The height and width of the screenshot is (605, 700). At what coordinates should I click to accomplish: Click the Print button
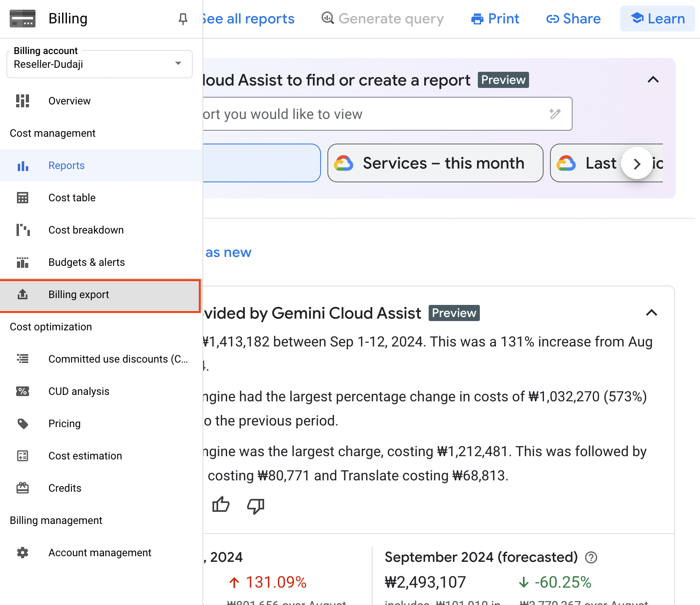coord(495,19)
